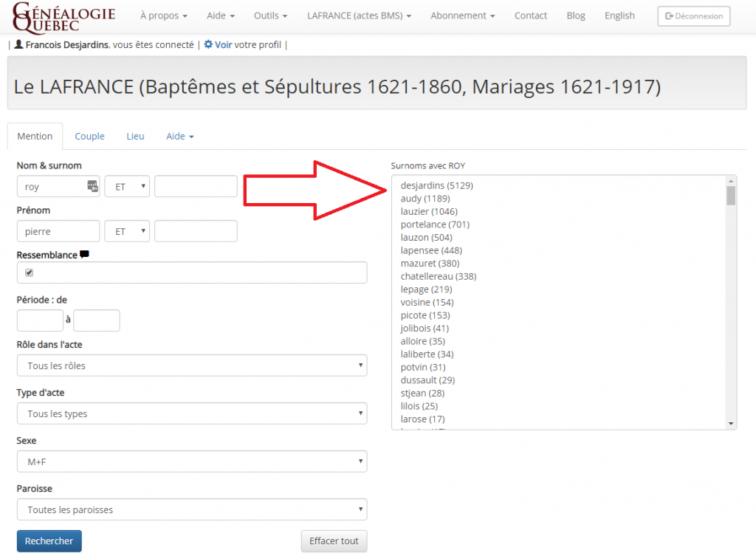Click the surnames list scroll down arrow
This screenshot has height=556, width=756.
click(x=731, y=424)
